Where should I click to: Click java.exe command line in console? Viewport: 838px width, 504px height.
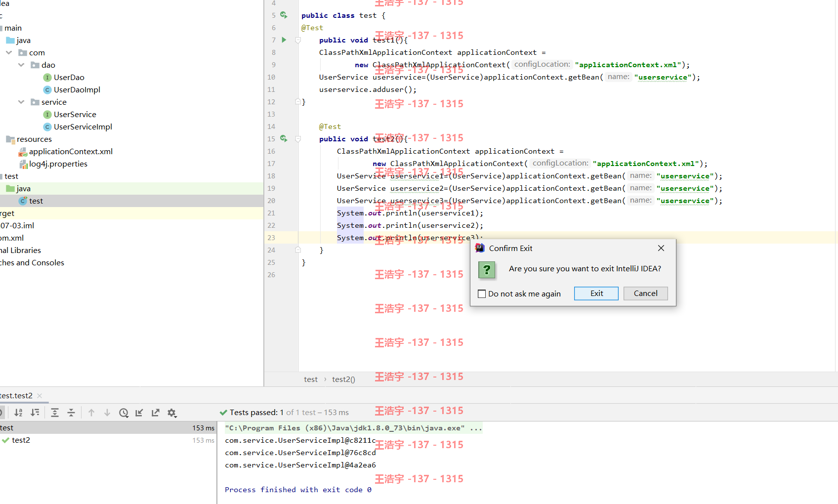click(353, 428)
